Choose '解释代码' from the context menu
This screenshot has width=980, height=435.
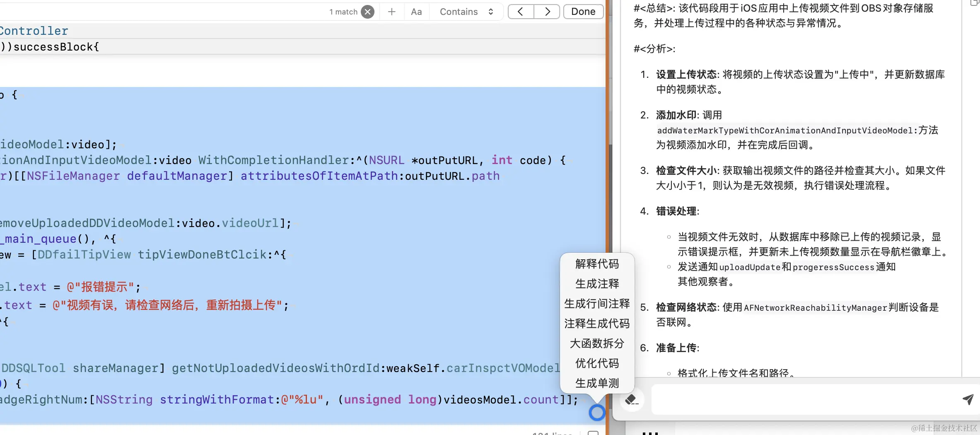[596, 264]
